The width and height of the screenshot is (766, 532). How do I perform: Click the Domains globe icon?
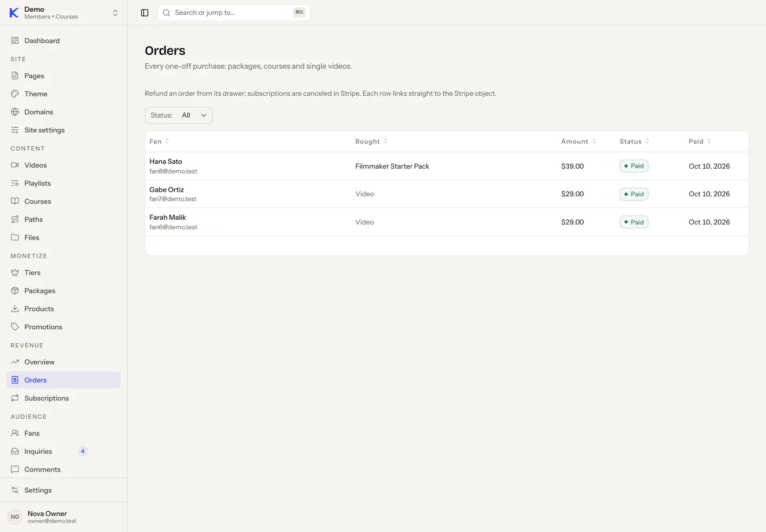[15, 112]
